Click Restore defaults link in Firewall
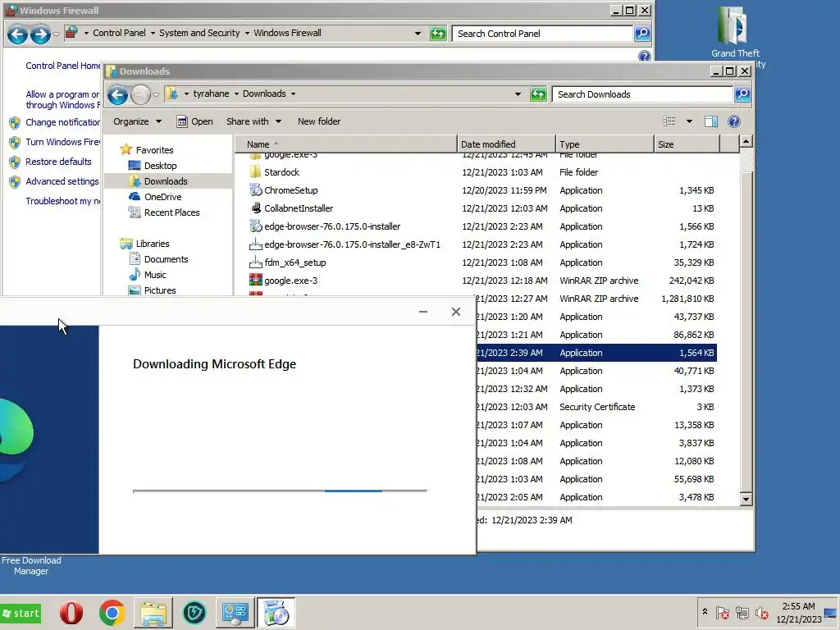 coord(58,162)
